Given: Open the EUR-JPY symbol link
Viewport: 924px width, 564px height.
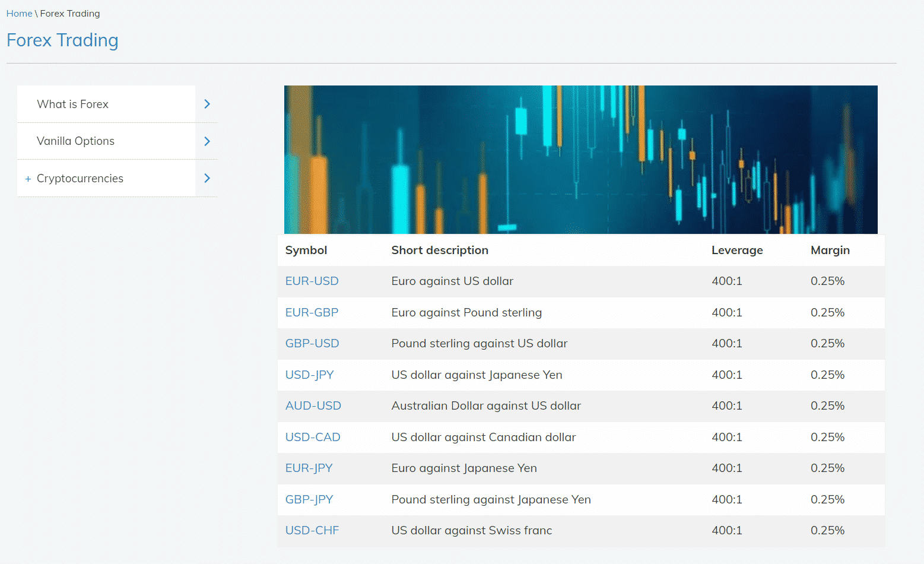Looking at the screenshot, I should pyautogui.click(x=309, y=468).
